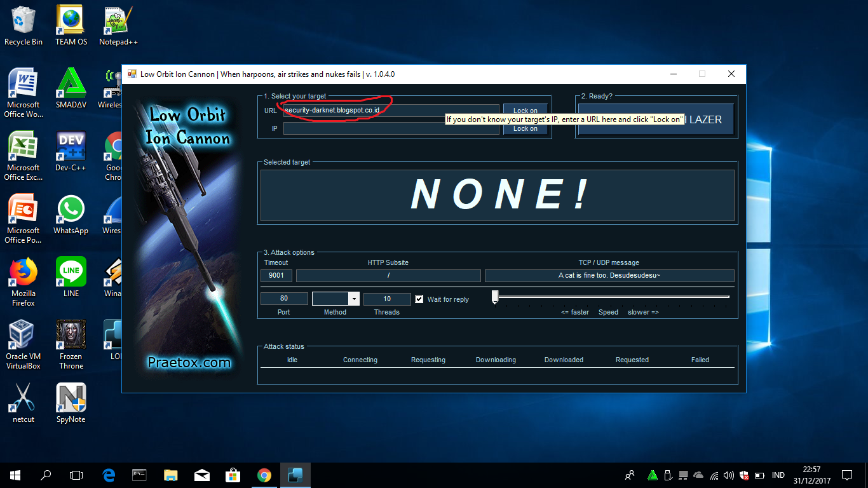Screen dimensions: 868x488
Task: Select the Microsoft Office Excel shortcut
Action: [24, 156]
